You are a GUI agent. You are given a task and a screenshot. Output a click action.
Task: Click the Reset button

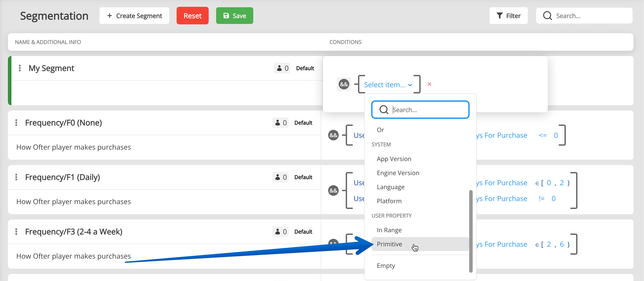coord(192,16)
